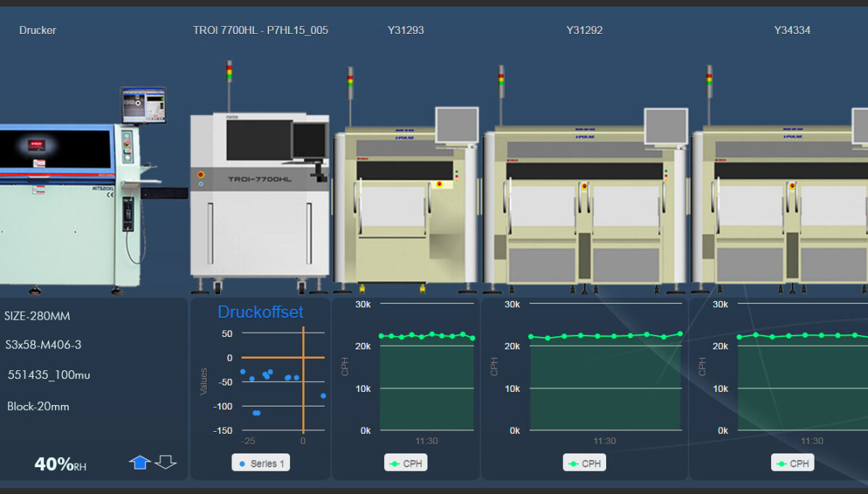Click the signal tower light above TROI machine
This screenshot has width=868, height=494.
coord(229,72)
